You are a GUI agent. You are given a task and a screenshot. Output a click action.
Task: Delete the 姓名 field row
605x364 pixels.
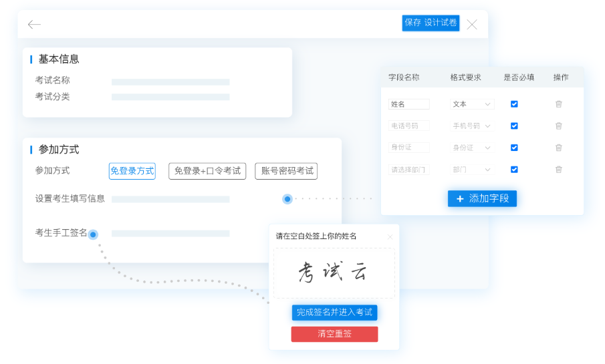tap(558, 104)
